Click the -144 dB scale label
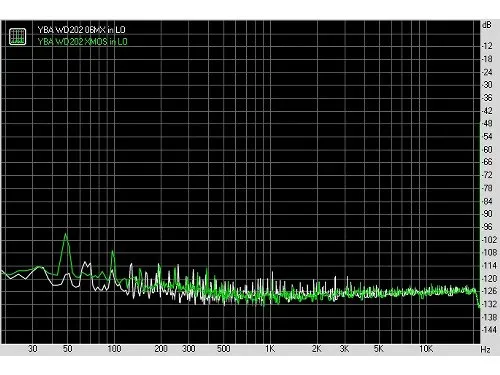This screenshot has width=500, height=375. tap(489, 330)
